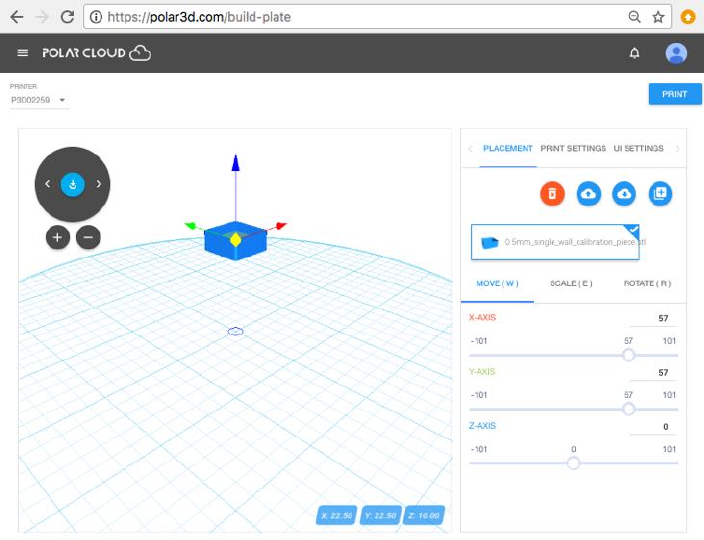Reload the browser page
Image resolution: width=704 pixels, height=540 pixels.
67,17
